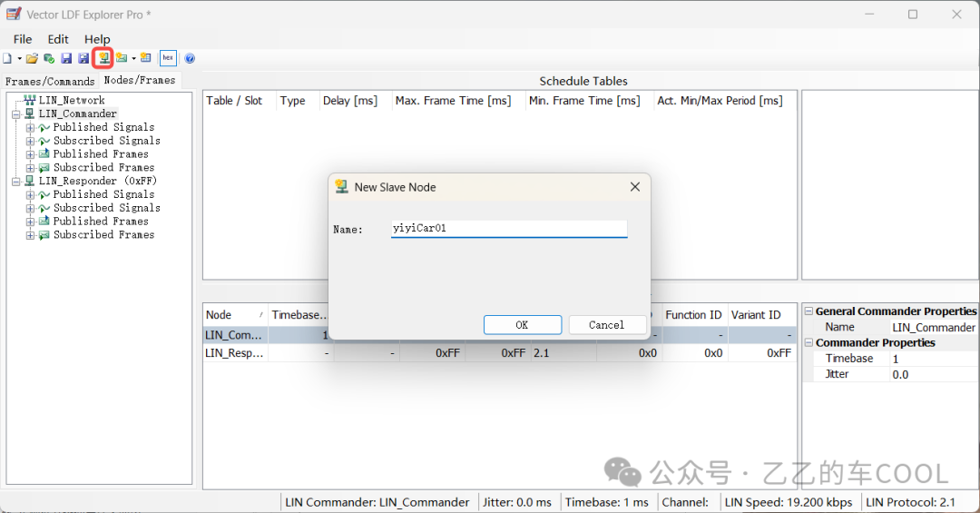Click Published Frames icon under LIN_Commander
The image size is (980, 513).
pyautogui.click(x=44, y=154)
